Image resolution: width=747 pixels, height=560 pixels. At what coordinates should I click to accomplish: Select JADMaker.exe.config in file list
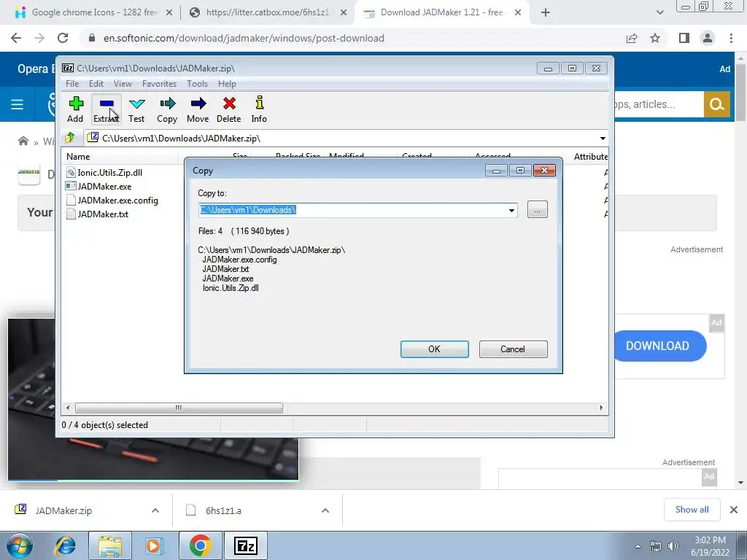coord(117,201)
